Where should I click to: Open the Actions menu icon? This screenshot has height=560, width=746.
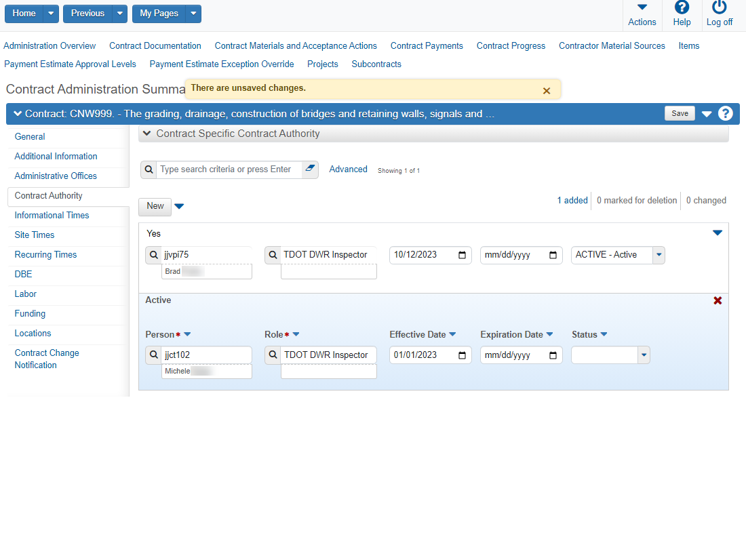coord(642,7)
